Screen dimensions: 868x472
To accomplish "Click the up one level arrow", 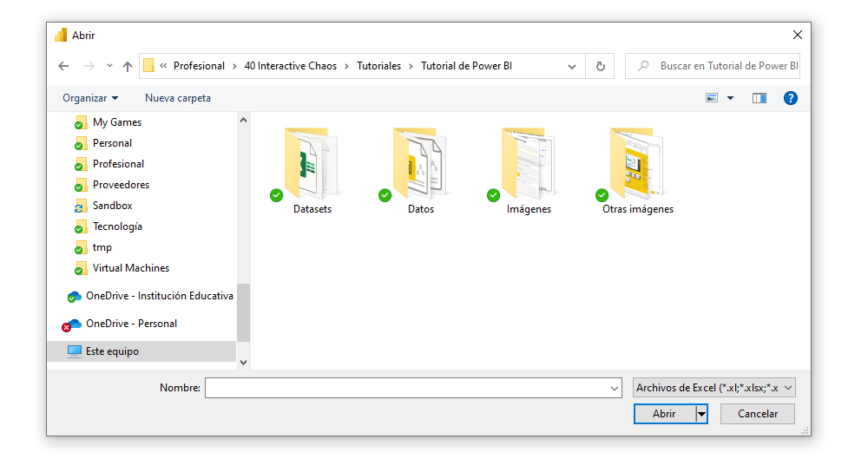I will coord(128,66).
